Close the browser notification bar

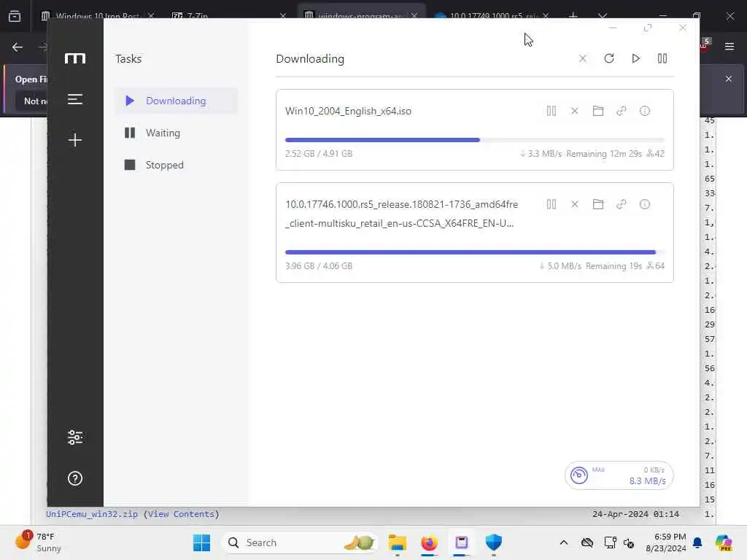pyautogui.click(x=729, y=79)
